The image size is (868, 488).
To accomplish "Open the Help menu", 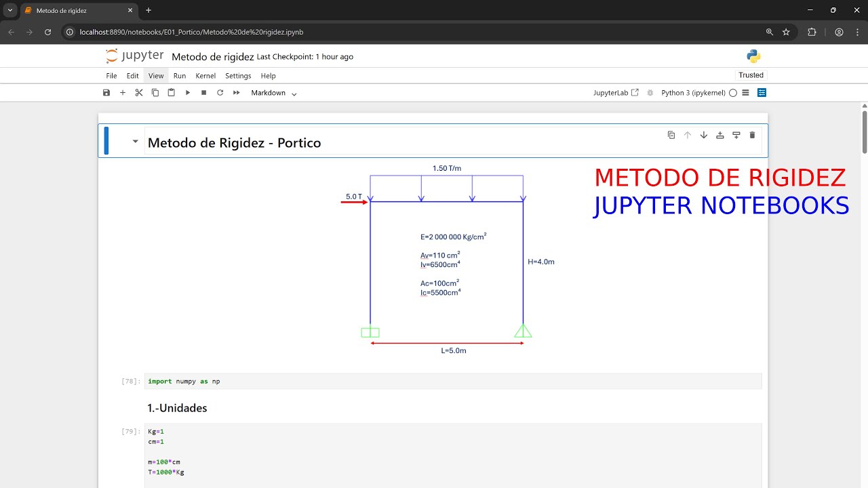I will point(269,76).
